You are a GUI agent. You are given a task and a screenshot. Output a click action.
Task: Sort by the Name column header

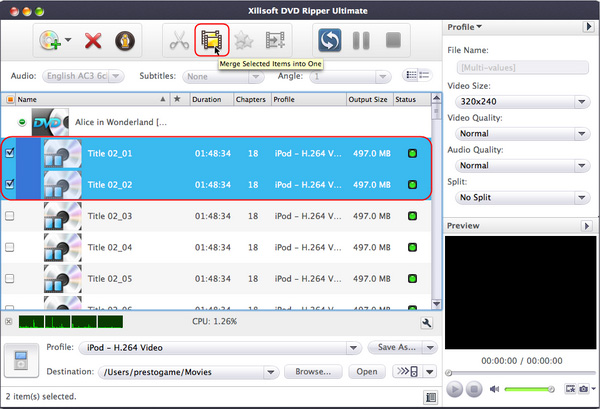93,99
